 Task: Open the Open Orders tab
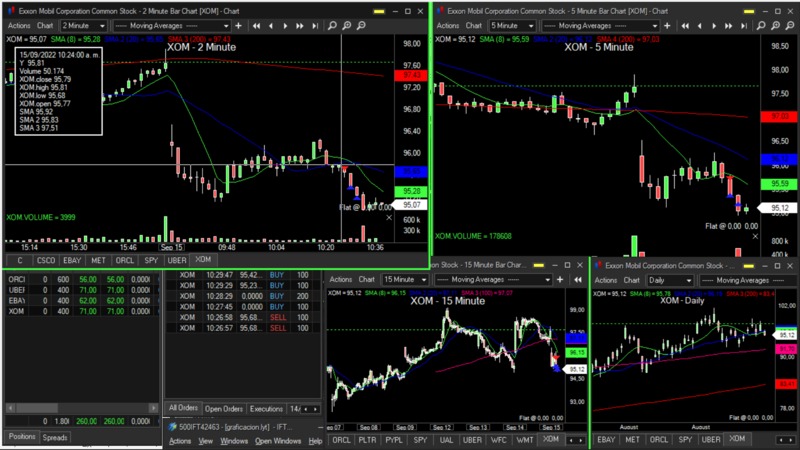pos(222,408)
